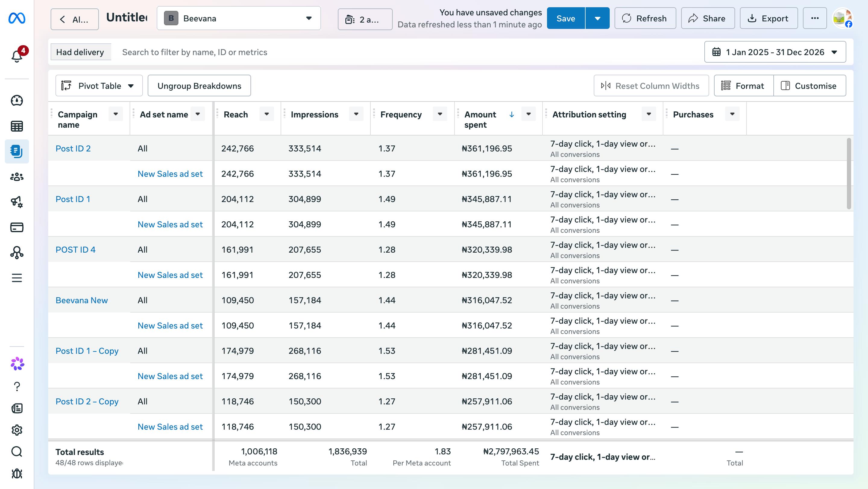Expand the Save options arrow
The height and width of the screenshot is (489, 868).
click(x=597, y=18)
